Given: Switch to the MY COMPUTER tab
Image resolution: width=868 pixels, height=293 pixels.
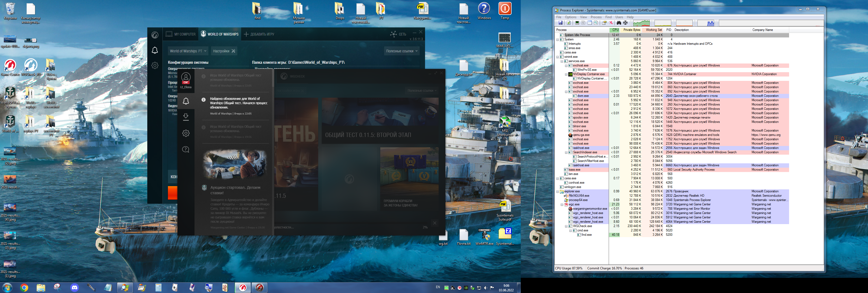Looking at the screenshot, I should pyautogui.click(x=181, y=34).
